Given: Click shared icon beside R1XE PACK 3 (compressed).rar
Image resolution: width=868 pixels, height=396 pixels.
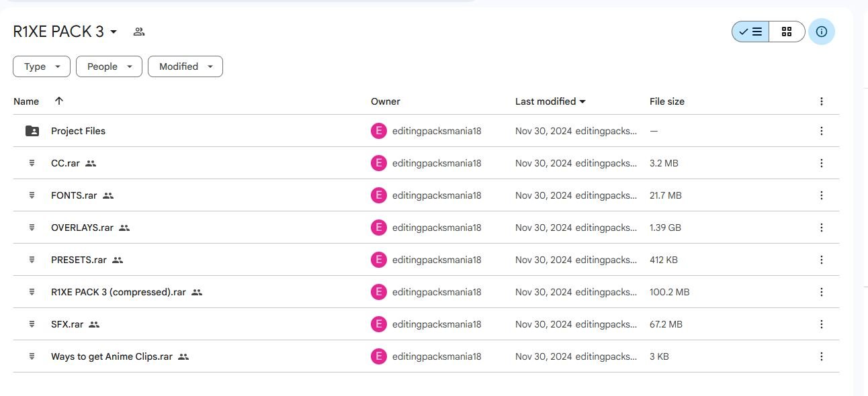Looking at the screenshot, I should 197,292.
